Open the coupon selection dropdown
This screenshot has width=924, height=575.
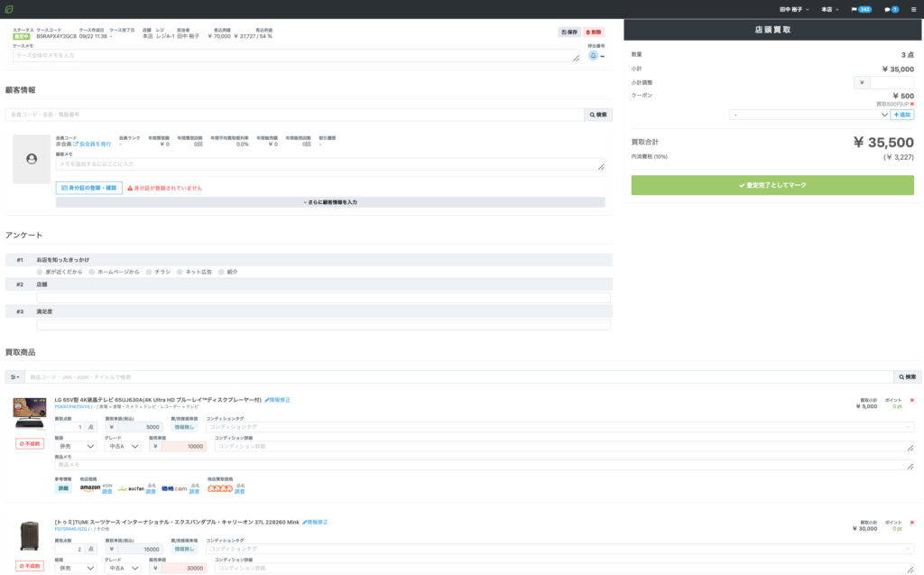[x=808, y=115]
